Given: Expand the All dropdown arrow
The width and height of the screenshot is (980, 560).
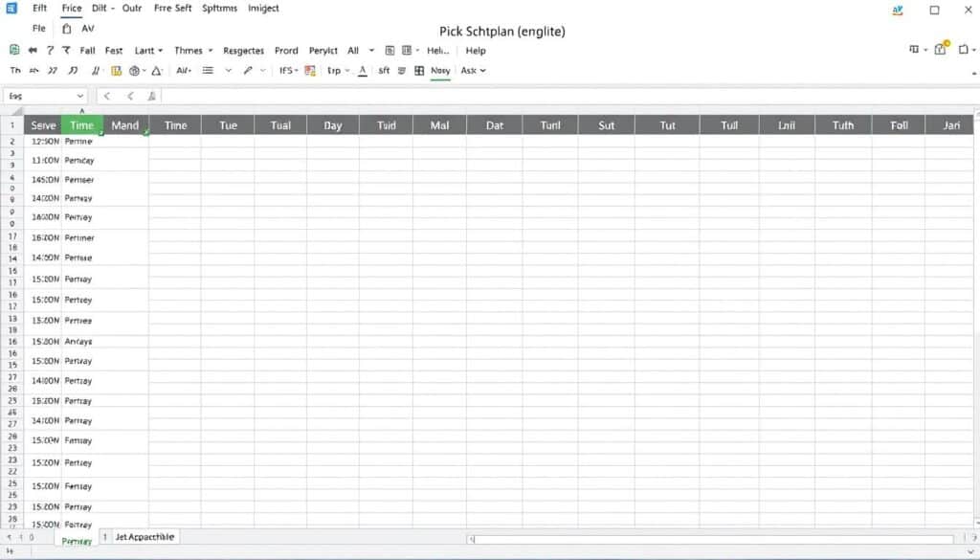Looking at the screenshot, I should point(371,51).
